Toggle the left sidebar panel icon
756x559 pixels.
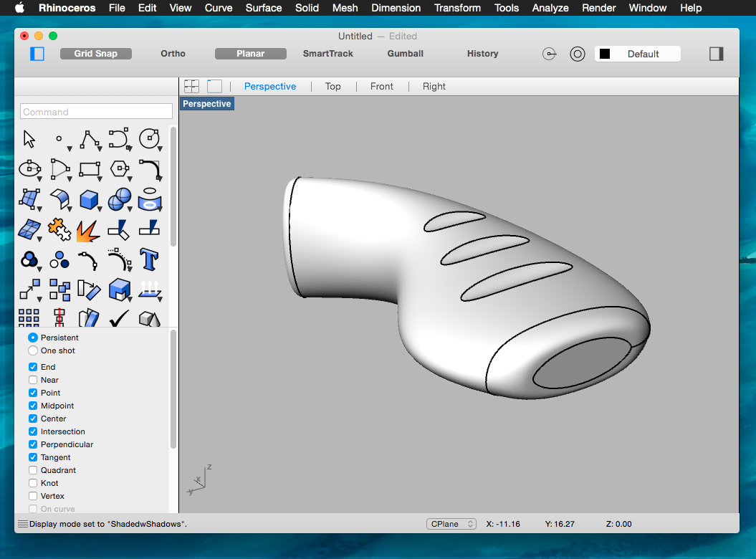[x=37, y=54]
